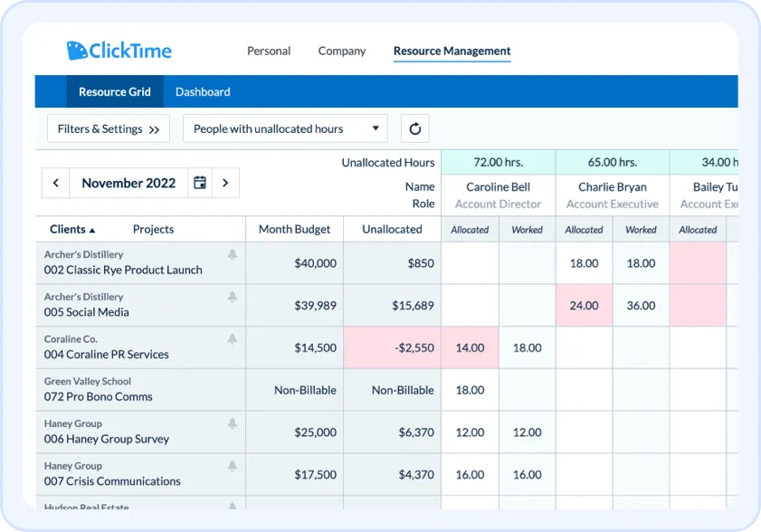
Task: Open 002 Classic Rye Product Launch project
Action: pos(123,270)
